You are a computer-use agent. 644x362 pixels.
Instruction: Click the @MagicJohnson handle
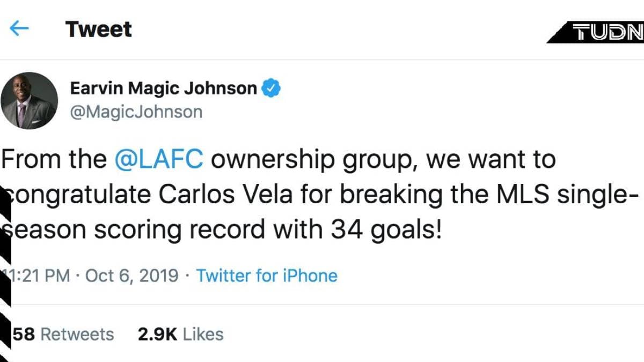pos(135,111)
